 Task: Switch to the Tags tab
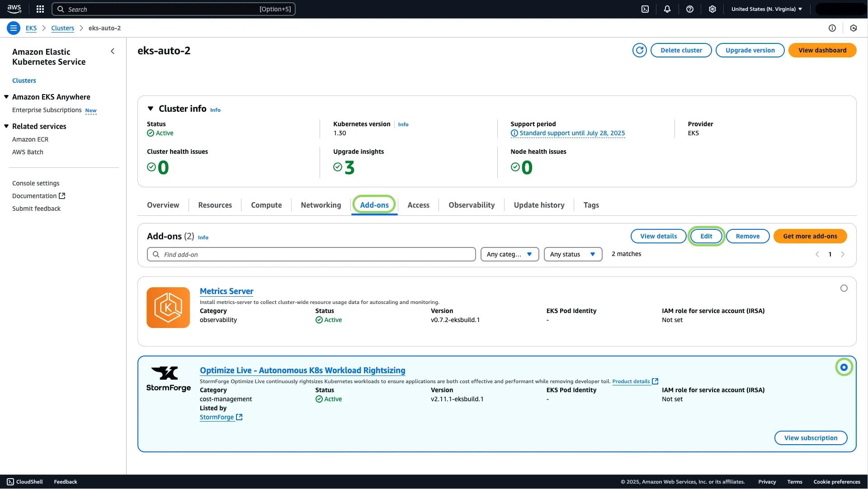pos(591,205)
